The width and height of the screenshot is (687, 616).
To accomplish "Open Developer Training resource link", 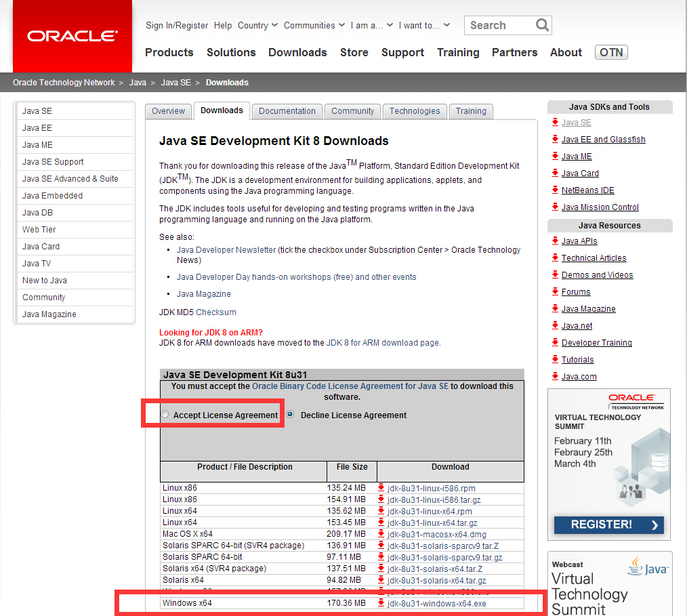I will tap(596, 343).
